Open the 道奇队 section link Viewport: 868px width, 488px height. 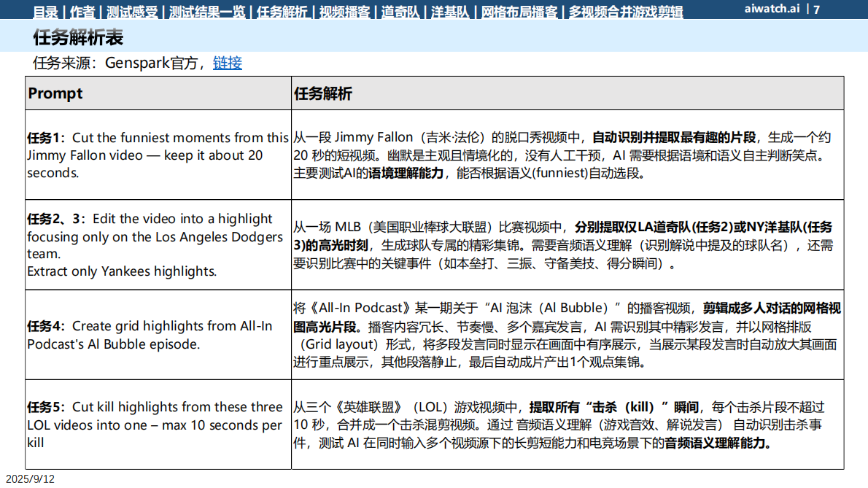click(401, 12)
